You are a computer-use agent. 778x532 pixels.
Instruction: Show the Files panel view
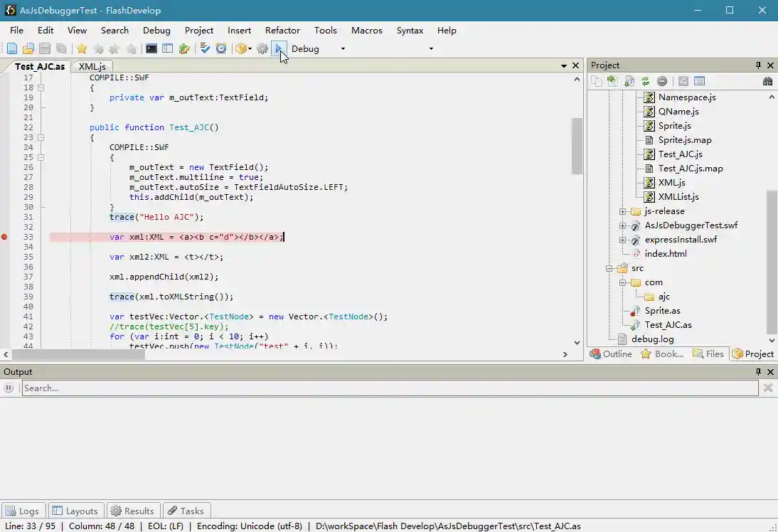click(709, 353)
